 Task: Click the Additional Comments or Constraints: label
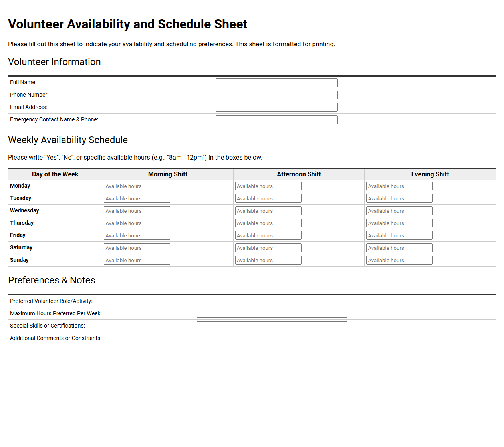(x=56, y=338)
